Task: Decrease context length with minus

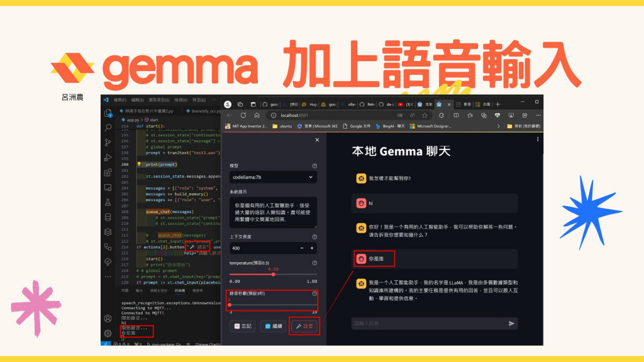Action: 302,248
